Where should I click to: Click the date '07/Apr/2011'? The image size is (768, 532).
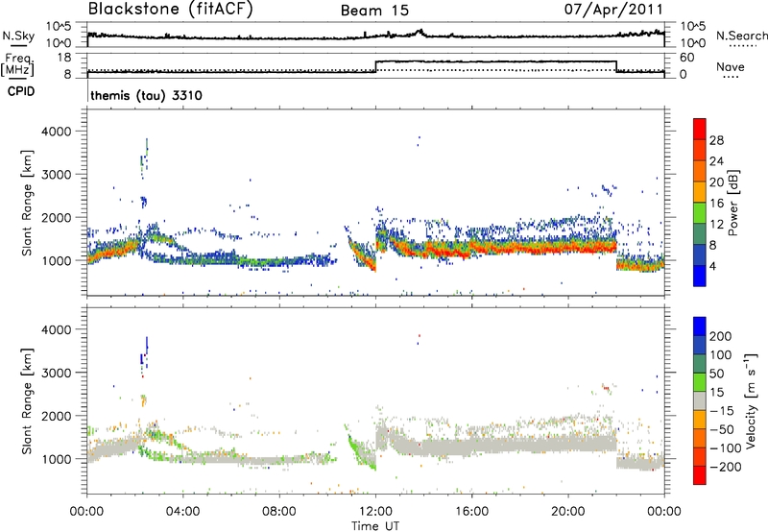(x=613, y=10)
